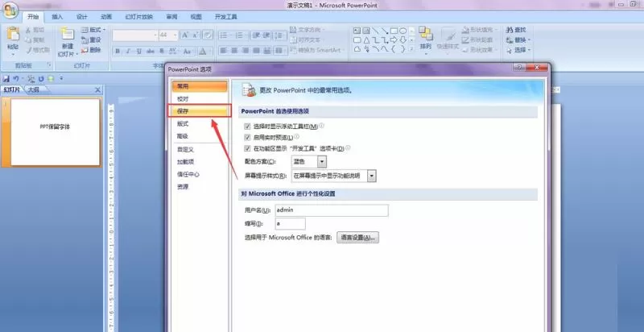The width and height of the screenshot is (644, 332).
Task: Click the Cut (剪切) scissors icon
Action: point(28,30)
